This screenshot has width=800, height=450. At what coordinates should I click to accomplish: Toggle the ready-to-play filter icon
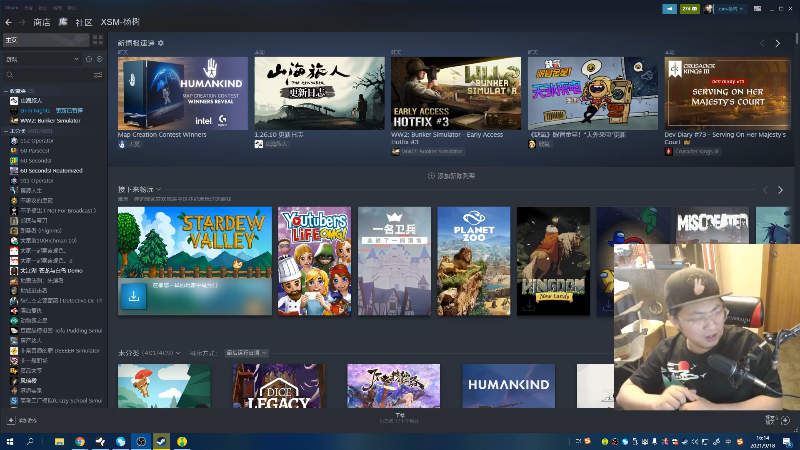[x=99, y=59]
